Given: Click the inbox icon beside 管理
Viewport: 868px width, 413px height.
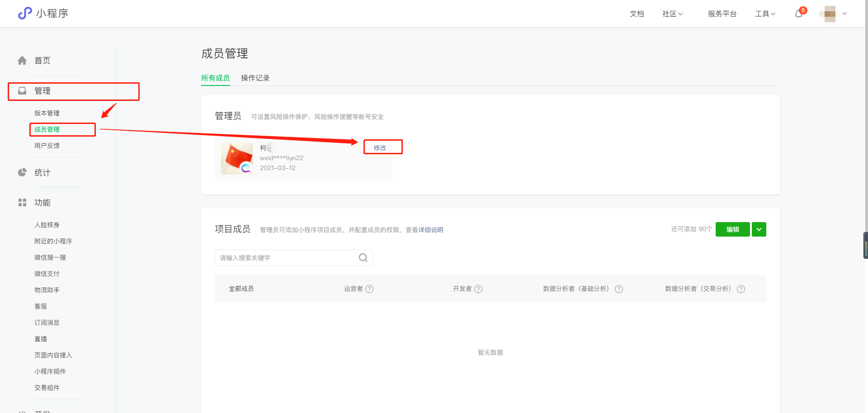Looking at the screenshot, I should [22, 90].
